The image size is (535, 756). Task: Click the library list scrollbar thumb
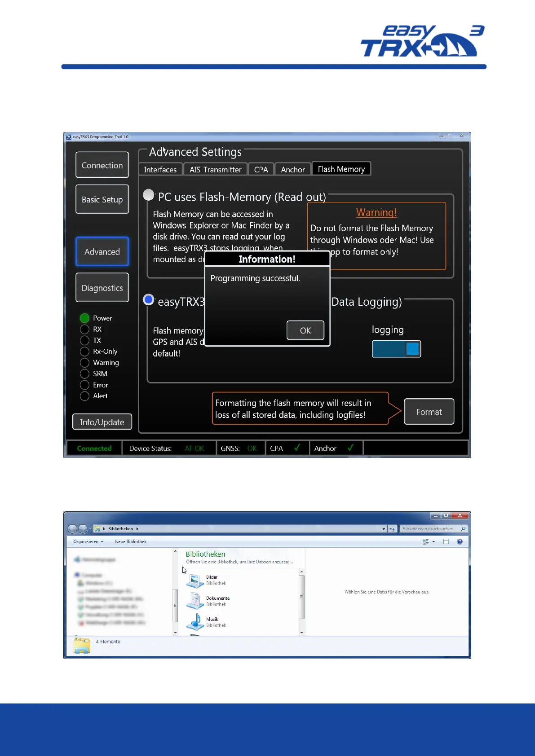(301, 597)
